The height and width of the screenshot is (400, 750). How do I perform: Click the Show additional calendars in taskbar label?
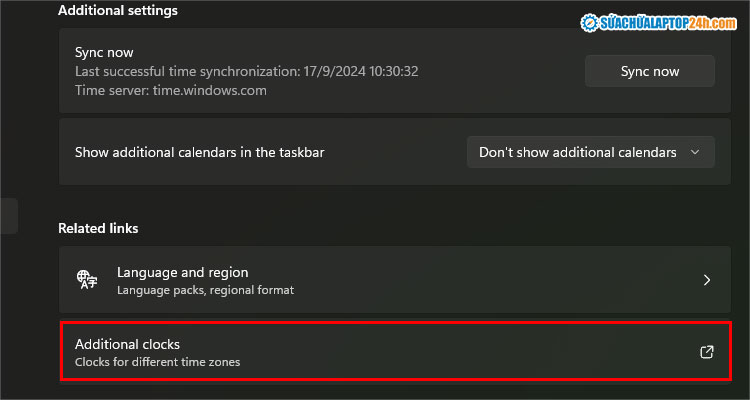[200, 153]
